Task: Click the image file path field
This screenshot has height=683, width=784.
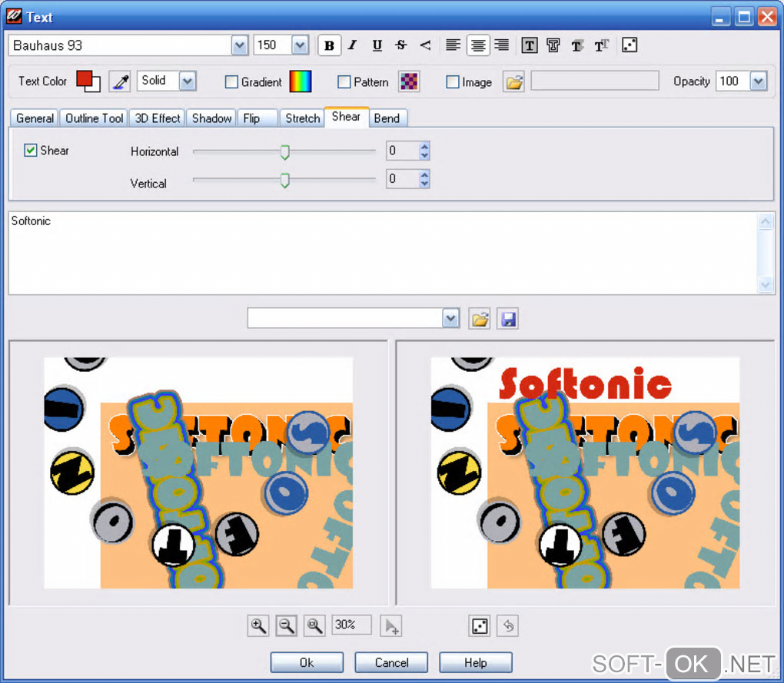Action: 594,81
